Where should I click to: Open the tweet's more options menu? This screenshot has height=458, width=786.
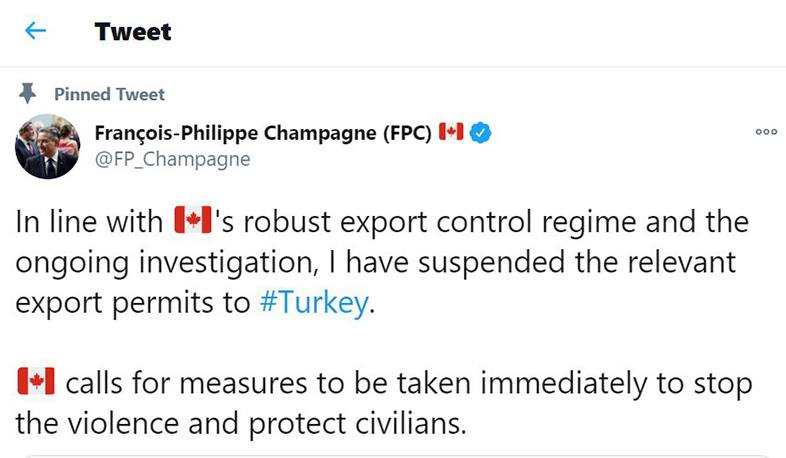[765, 132]
